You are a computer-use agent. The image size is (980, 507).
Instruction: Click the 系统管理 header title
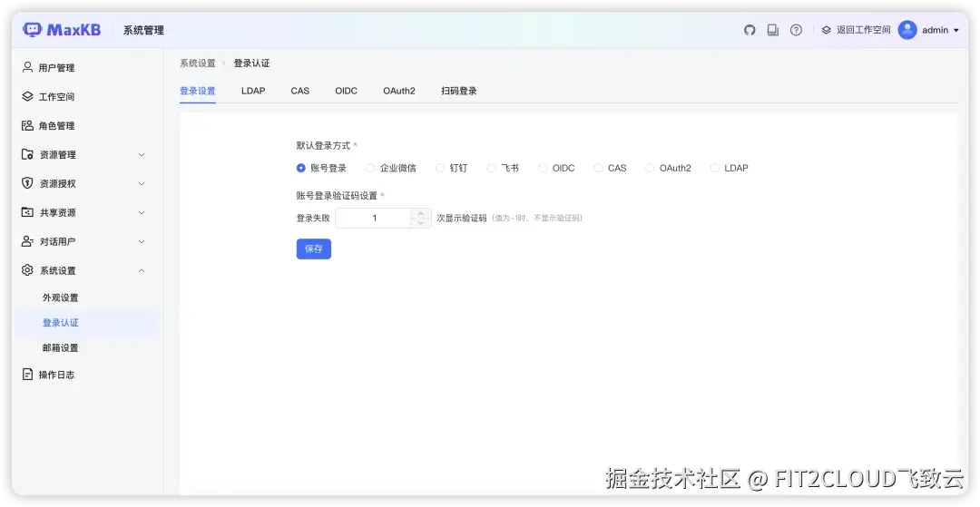coord(143,30)
